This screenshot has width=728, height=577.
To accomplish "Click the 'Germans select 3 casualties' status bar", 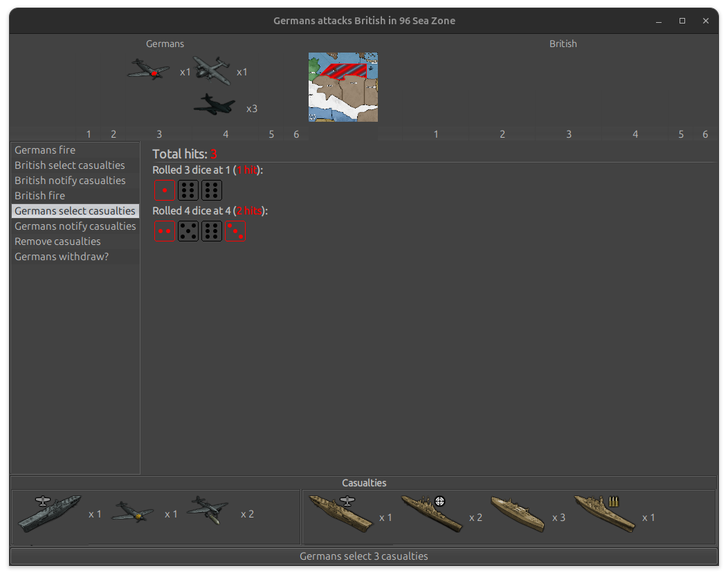I will coord(364,556).
